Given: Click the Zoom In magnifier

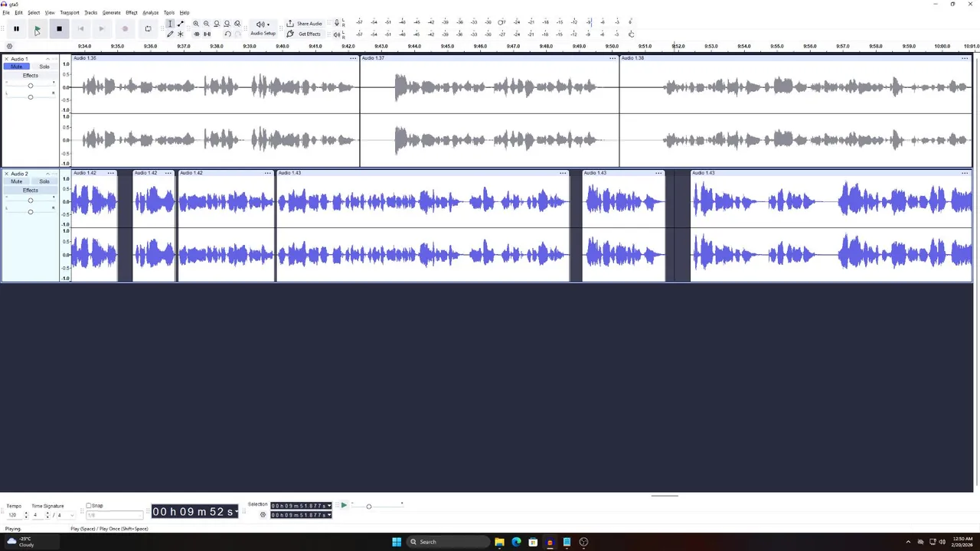Looking at the screenshot, I should pos(196,24).
